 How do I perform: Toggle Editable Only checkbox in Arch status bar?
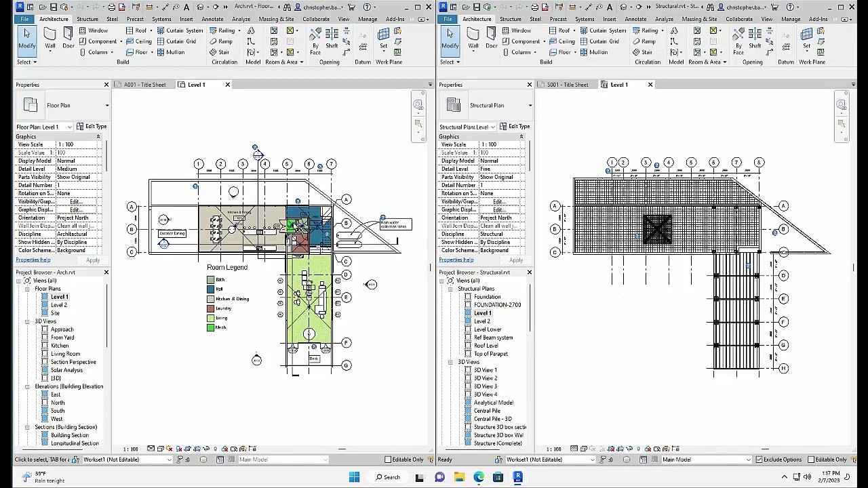(x=388, y=460)
